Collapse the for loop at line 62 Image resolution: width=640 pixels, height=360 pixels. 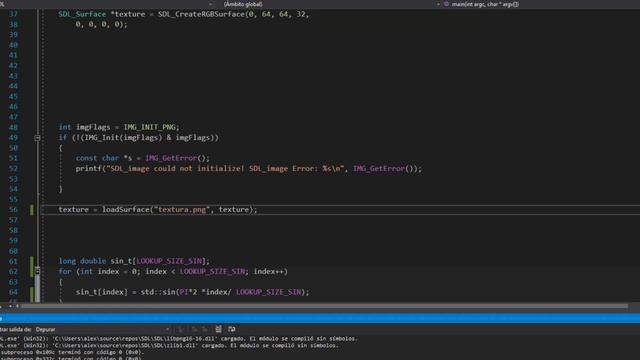[37, 271]
